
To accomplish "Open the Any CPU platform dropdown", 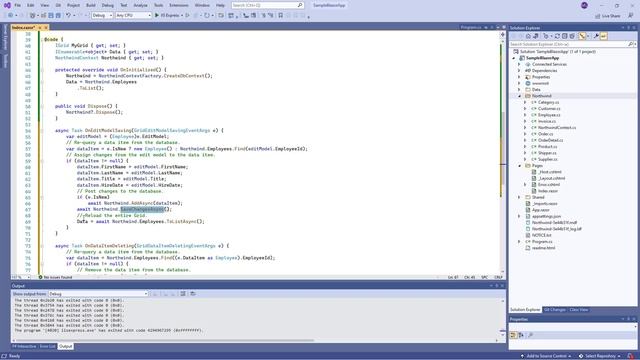I will click(133, 15).
